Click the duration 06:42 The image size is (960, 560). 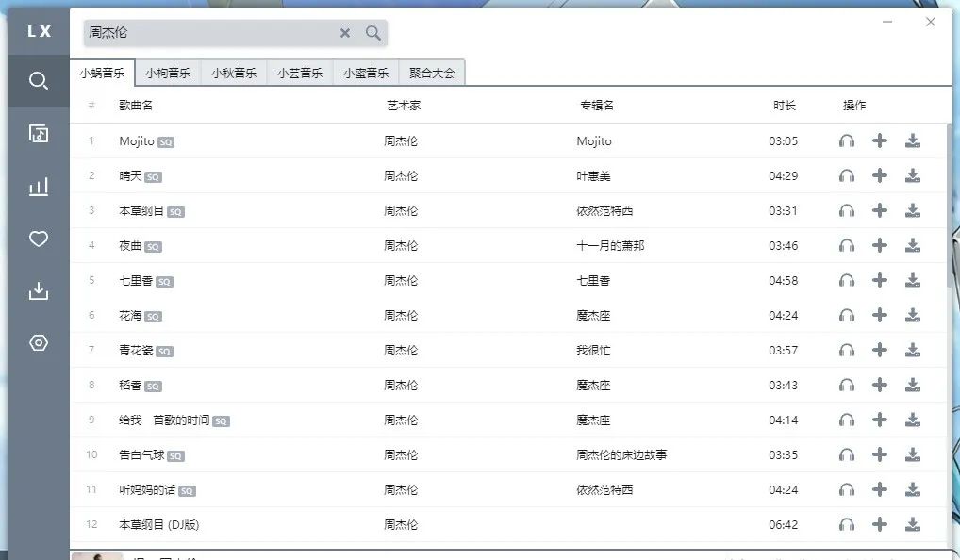(784, 524)
